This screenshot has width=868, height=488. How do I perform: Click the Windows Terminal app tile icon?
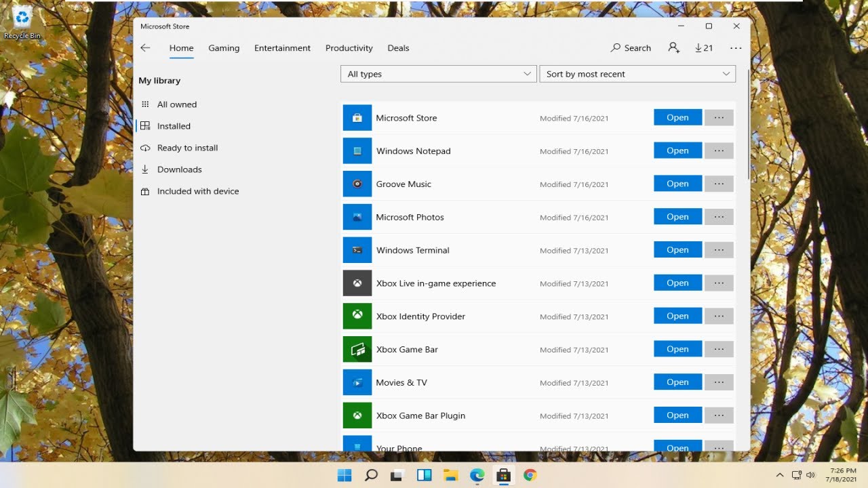point(357,250)
